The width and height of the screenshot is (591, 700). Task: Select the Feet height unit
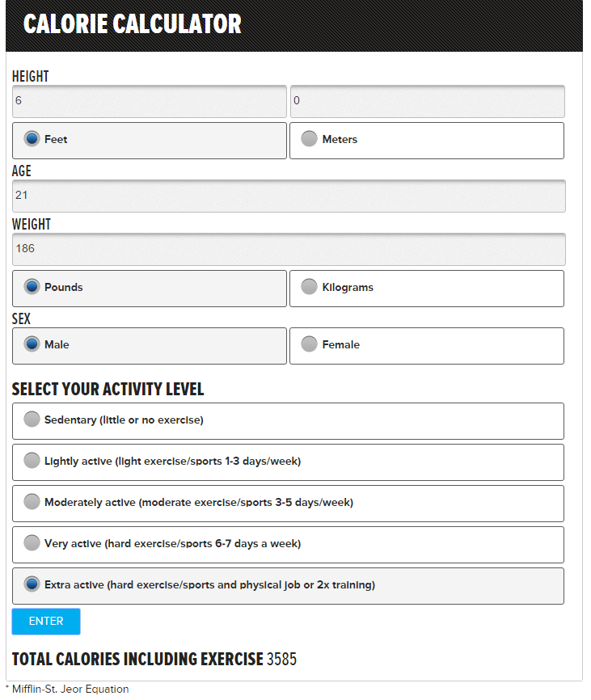[x=149, y=141]
